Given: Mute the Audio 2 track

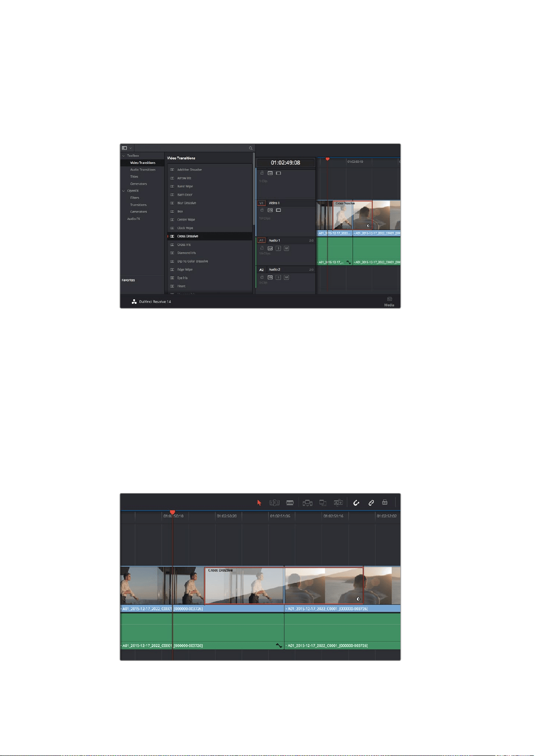Looking at the screenshot, I should tap(286, 277).
